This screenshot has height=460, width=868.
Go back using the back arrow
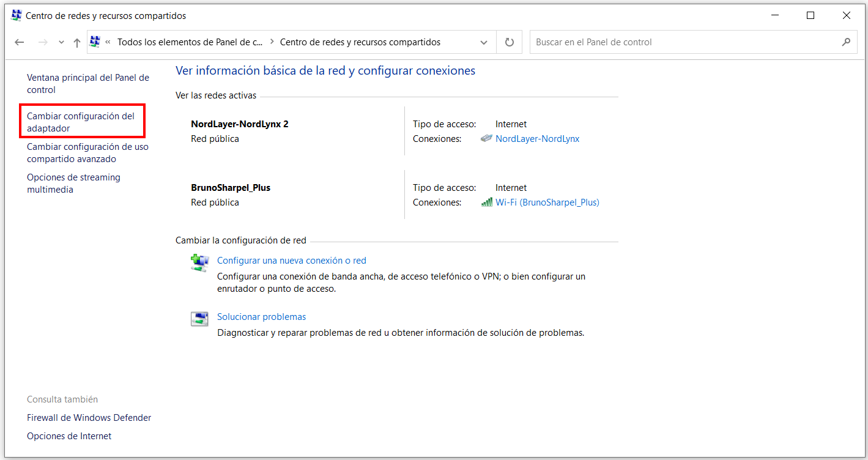[x=19, y=42]
